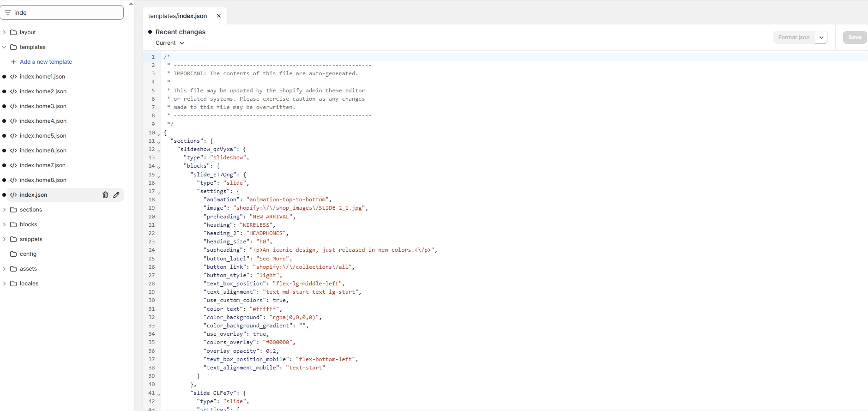868x411 pixels.
Task: Click the layout folder icon
Action: [x=13, y=32]
